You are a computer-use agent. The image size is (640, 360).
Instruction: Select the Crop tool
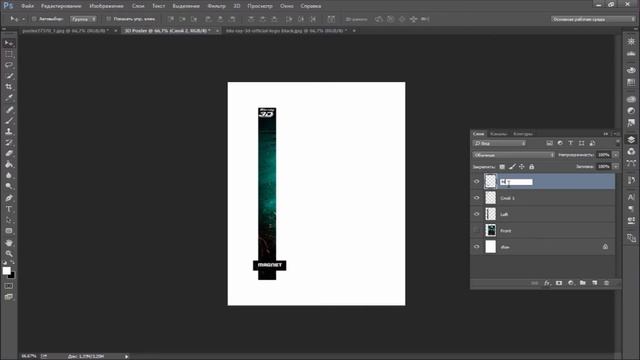pyautogui.click(x=9, y=87)
